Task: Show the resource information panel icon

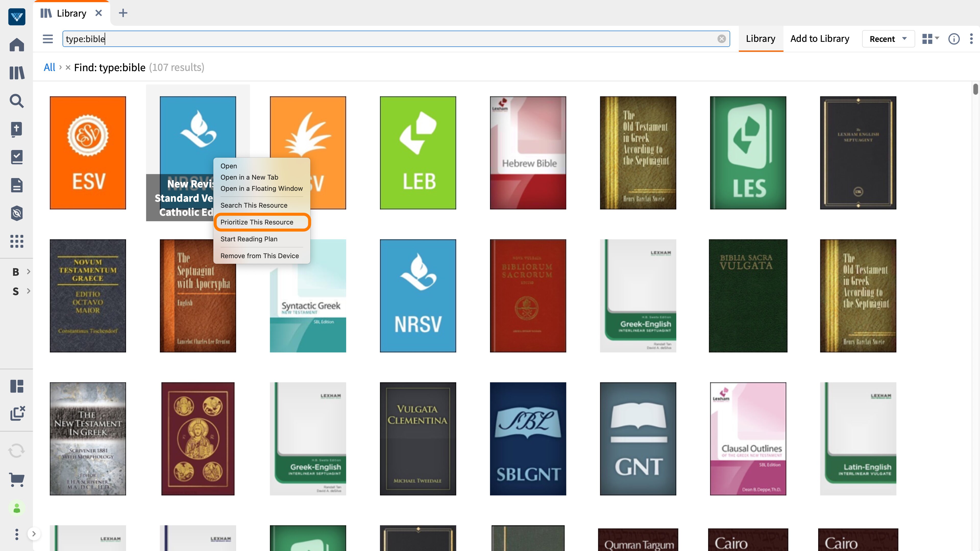Action: [x=954, y=39]
